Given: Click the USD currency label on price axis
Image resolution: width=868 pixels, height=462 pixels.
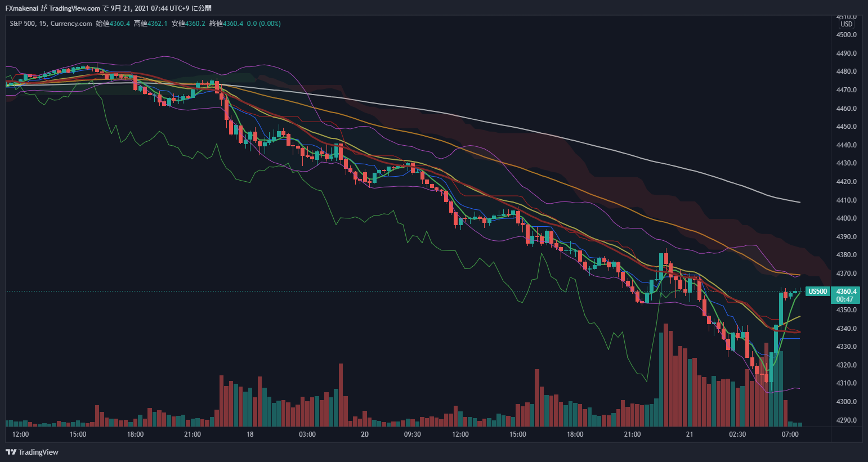Looking at the screenshot, I should pyautogui.click(x=847, y=24).
